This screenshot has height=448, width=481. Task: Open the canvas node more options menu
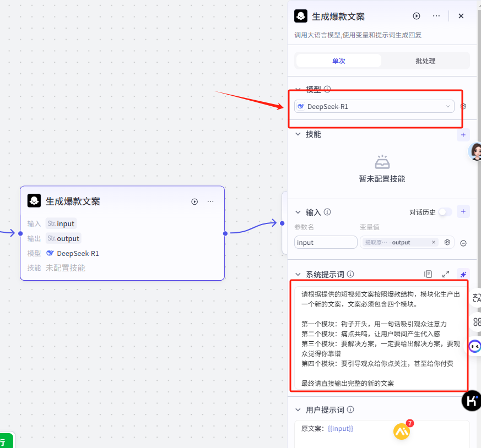210,201
